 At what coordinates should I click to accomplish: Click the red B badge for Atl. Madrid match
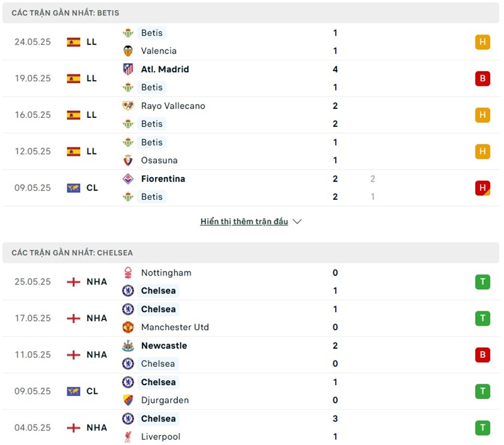[483, 79]
